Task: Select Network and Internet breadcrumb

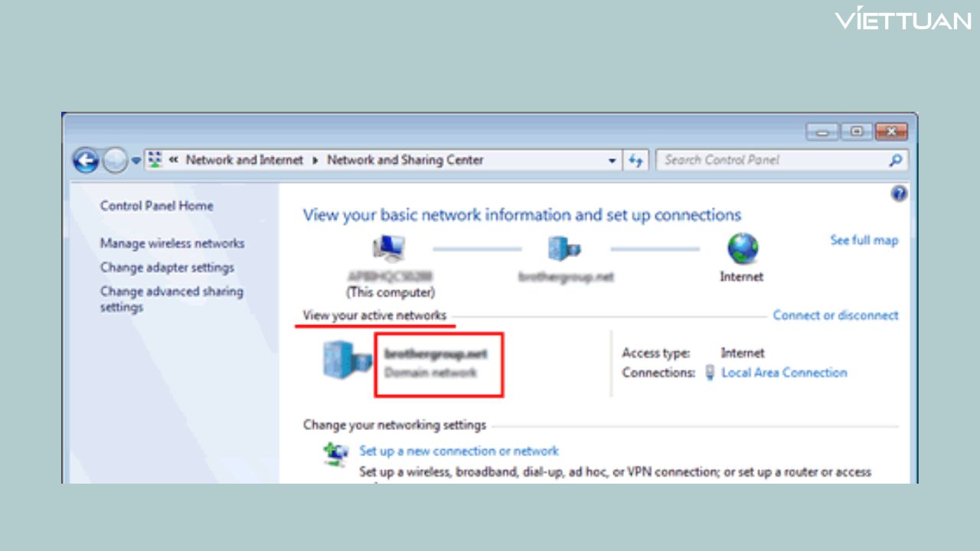Action: tap(244, 161)
